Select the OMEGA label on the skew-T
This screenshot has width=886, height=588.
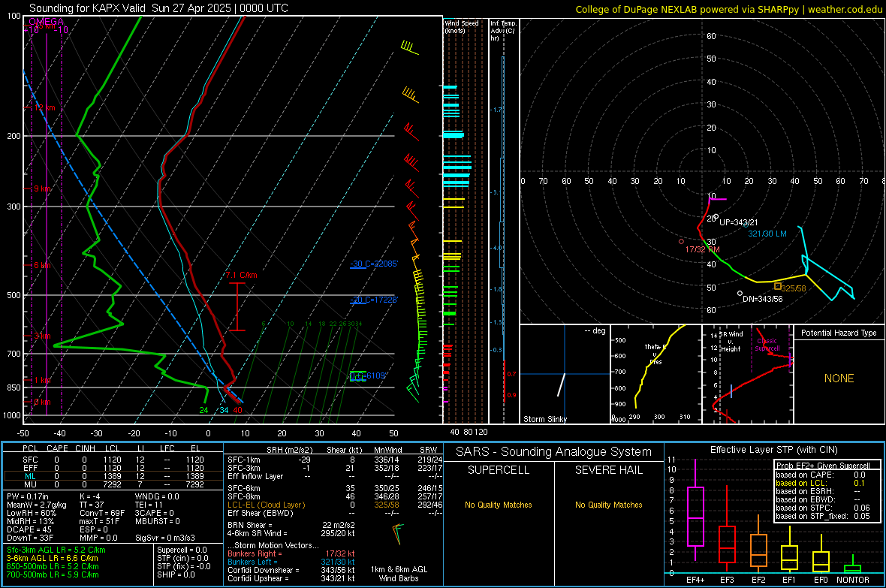[46, 22]
